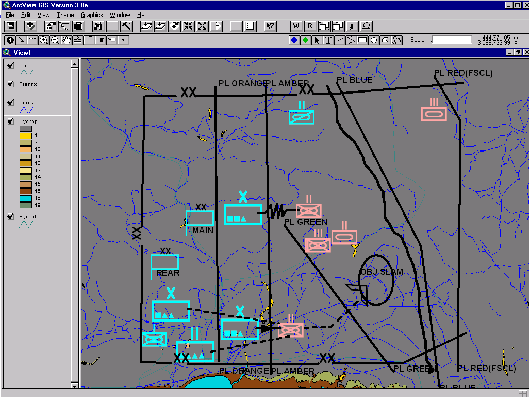Toggle the blue dashed line theme checkbox
This screenshot has width=529, height=398.
[x=11, y=102]
